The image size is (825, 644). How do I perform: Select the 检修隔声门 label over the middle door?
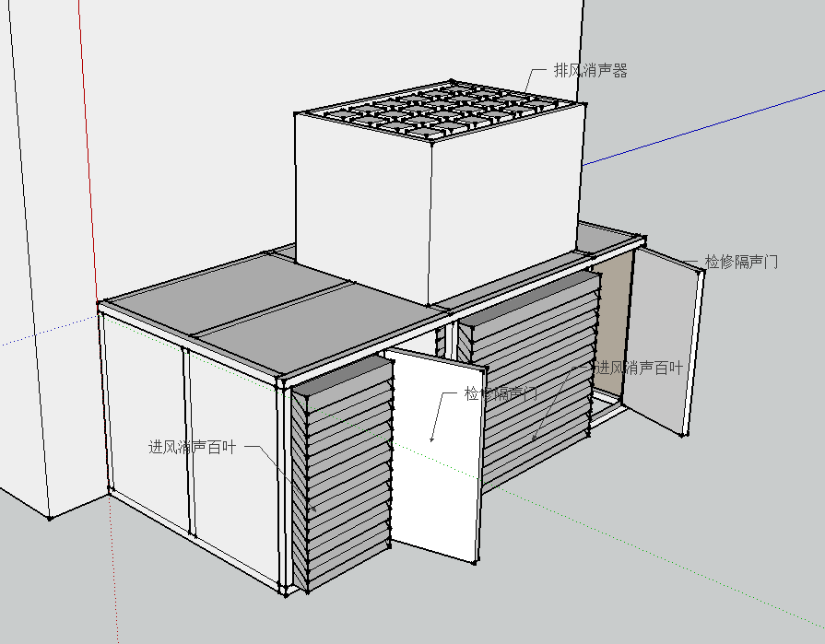(x=501, y=394)
